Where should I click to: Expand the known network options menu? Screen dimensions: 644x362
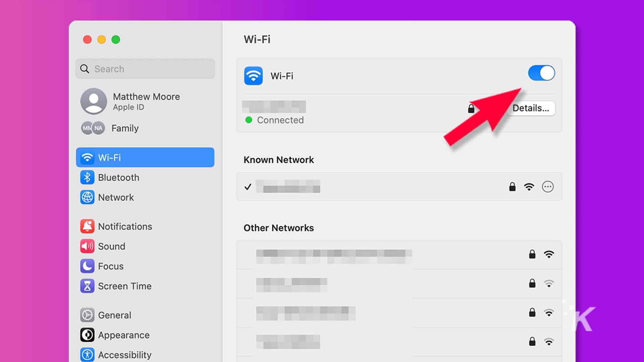click(547, 186)
